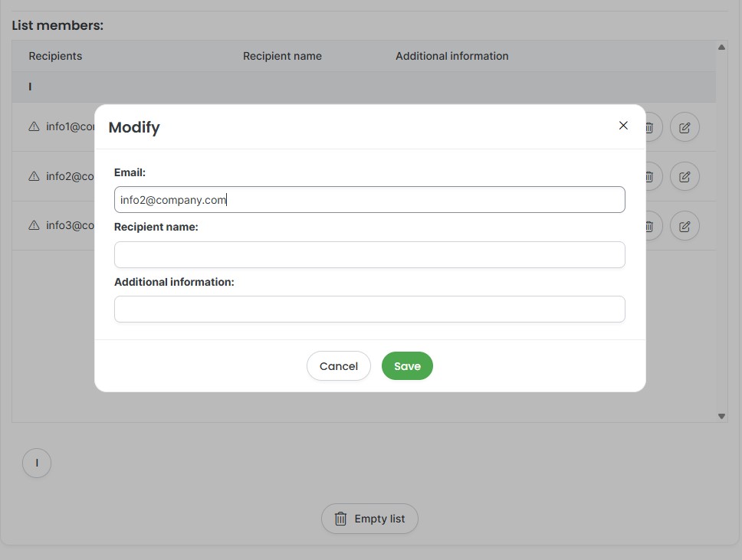Click the scrollbar up arrow of list
The image size is (742, 560).
point(721,47)
